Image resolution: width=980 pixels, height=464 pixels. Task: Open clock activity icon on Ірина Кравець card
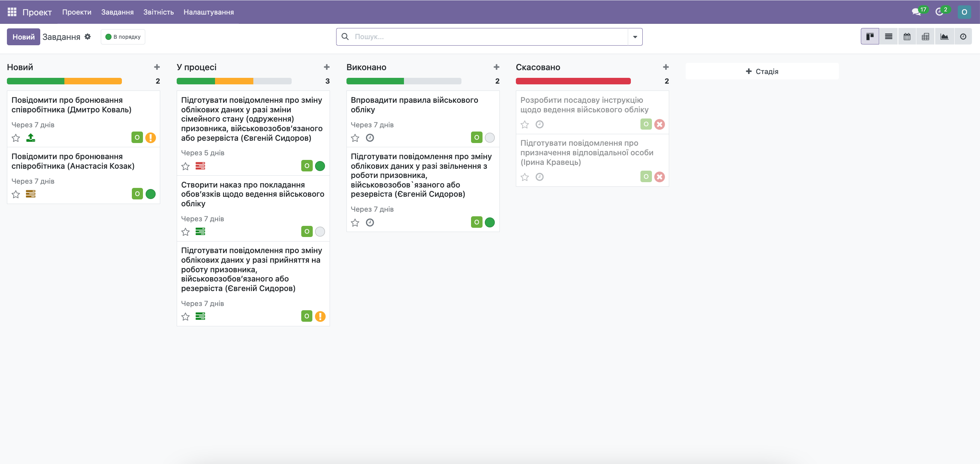(x=540, y=177)
